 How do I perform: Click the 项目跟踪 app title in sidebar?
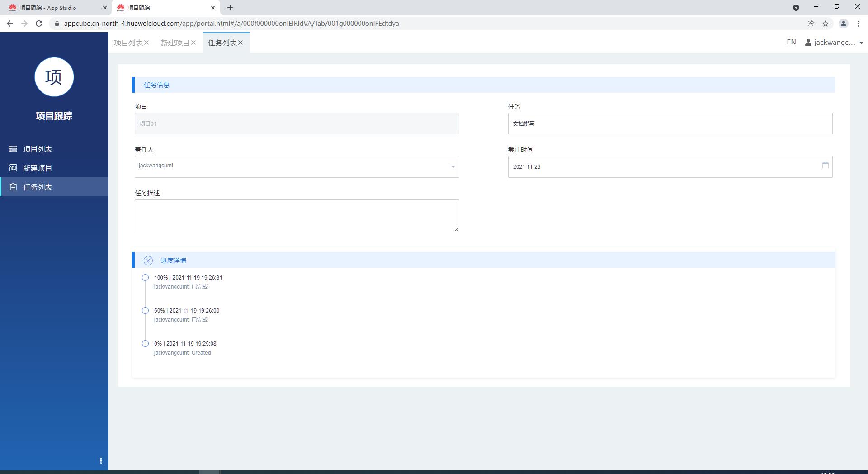(x=54, y=116)
